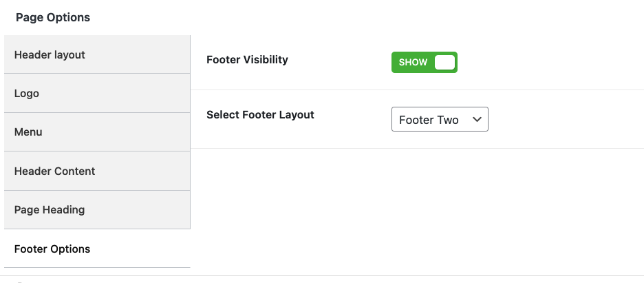Click the SHOW text on the green switch
Screen dimensions: 644x283
pyautogui.click(x=413, y=63)
